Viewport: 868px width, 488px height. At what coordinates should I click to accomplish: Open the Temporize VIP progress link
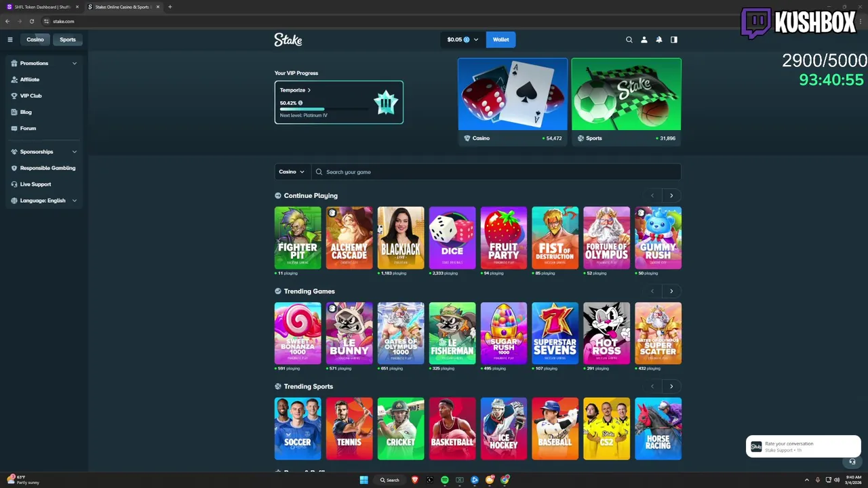pyautogui.click(x=295, y=90)
